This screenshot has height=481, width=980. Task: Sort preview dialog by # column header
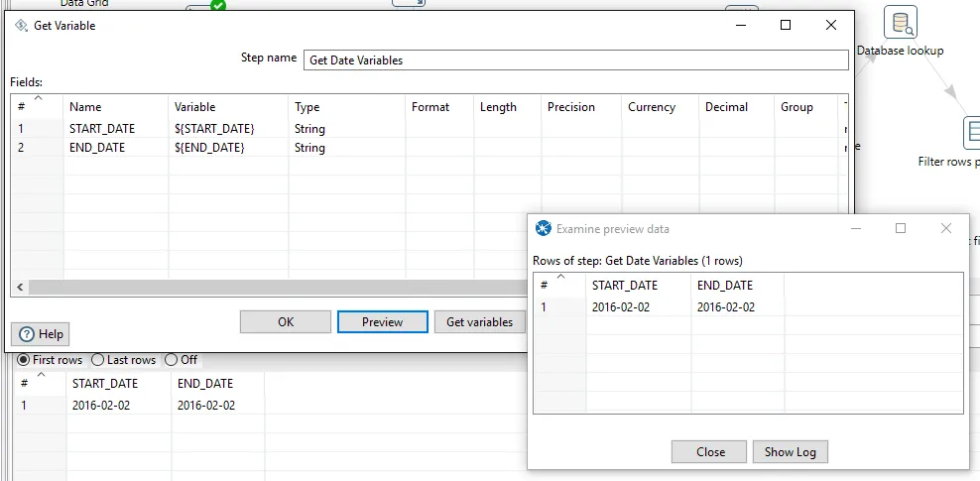[559, 285]
